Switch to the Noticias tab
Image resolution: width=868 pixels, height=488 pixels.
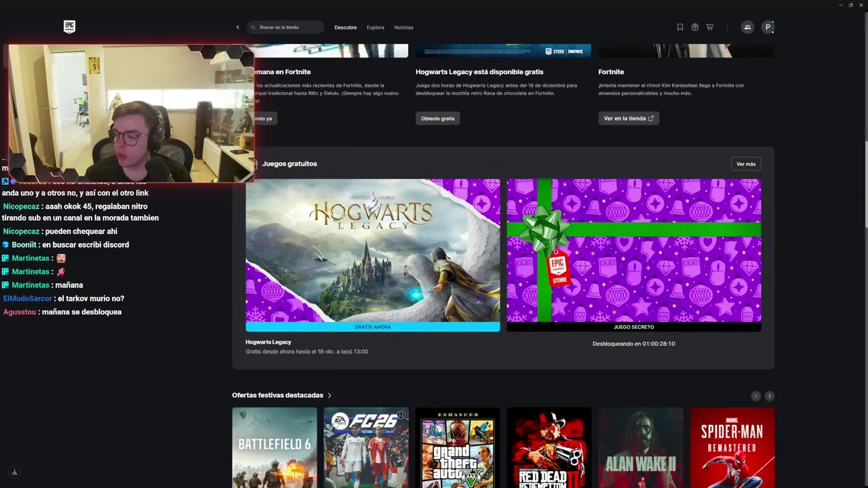pyautogui.click(x=403, y=27)
